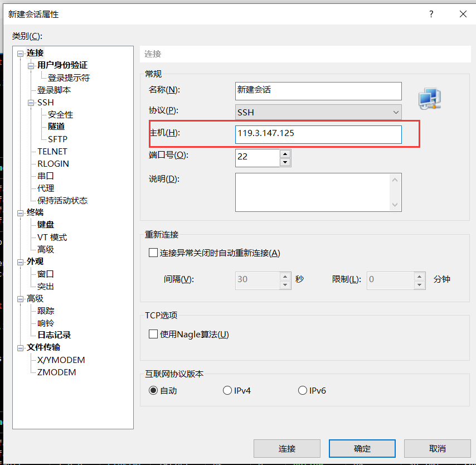Enable 使用Nagle算法 checkbox
This screenshot has height=465, width=476.
[153, 334]
